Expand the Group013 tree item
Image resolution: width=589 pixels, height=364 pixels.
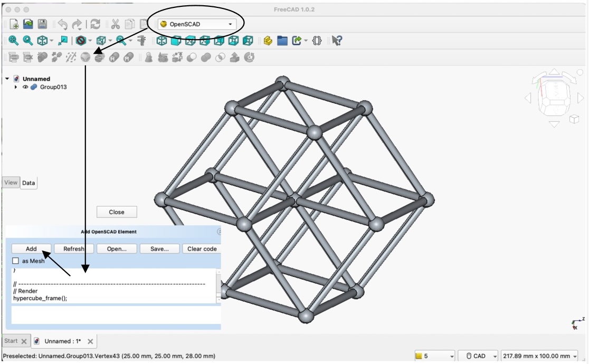click(x=16, y=87)
